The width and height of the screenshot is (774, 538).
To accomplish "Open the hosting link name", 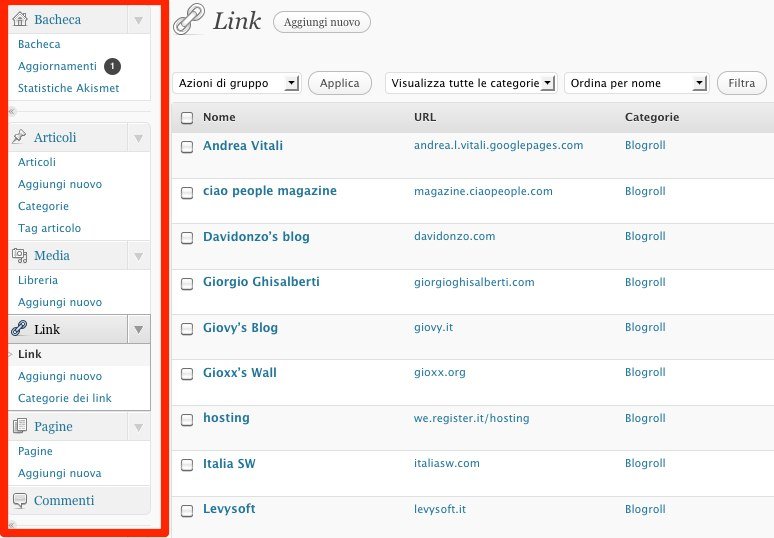I will pyautogui.click(x=226, y=418).
